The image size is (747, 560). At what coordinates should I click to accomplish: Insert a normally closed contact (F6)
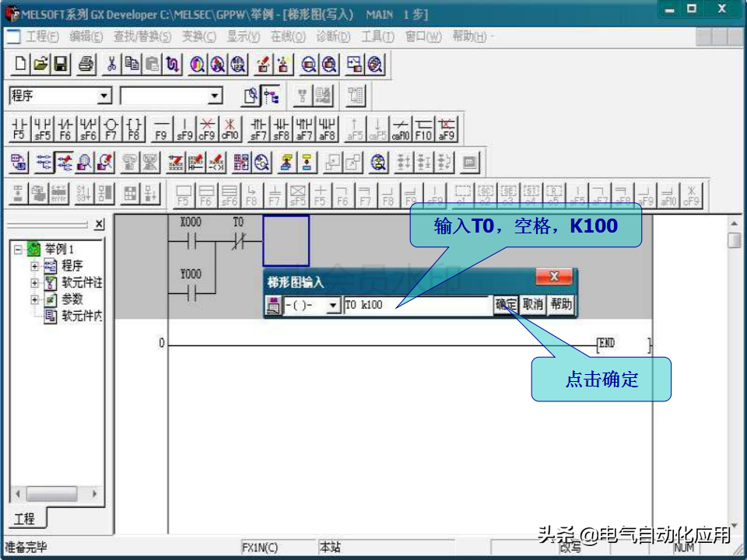pos(65,129)
